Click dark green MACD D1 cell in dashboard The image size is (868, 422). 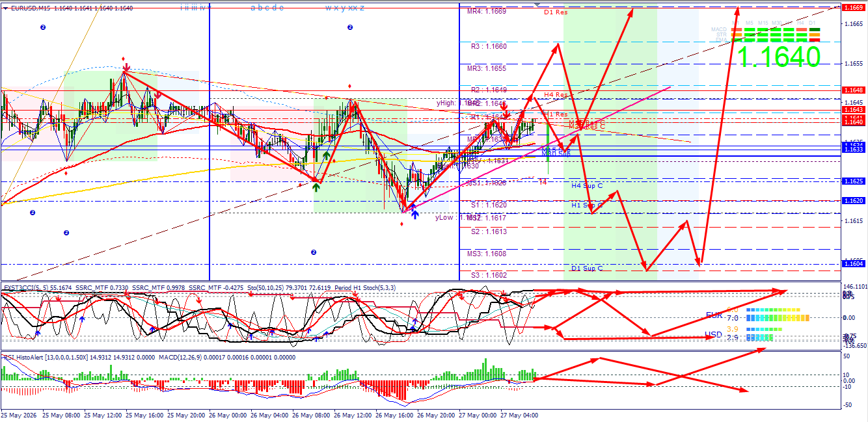pyautogui.click(x=815, y=30)
